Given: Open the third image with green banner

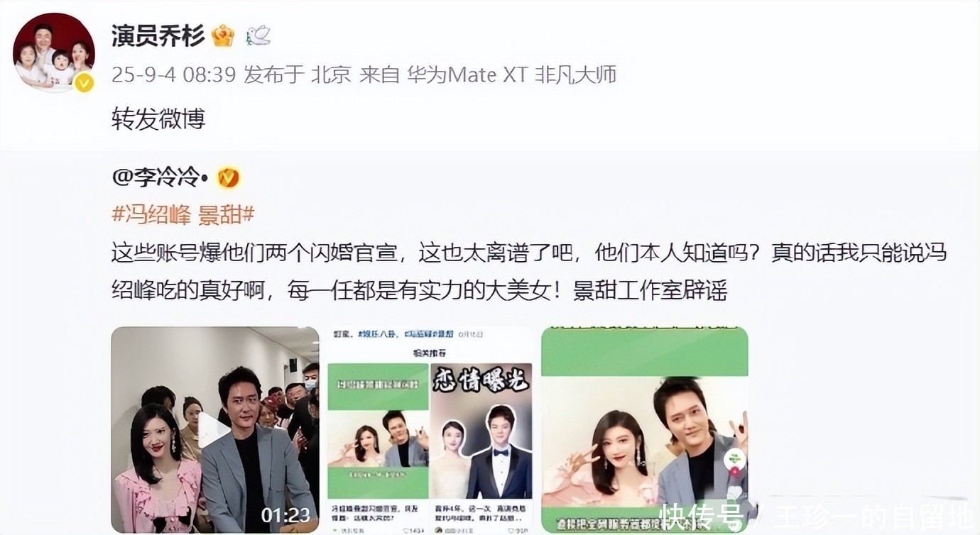Looking at the screenshot, I should [644, 429].
